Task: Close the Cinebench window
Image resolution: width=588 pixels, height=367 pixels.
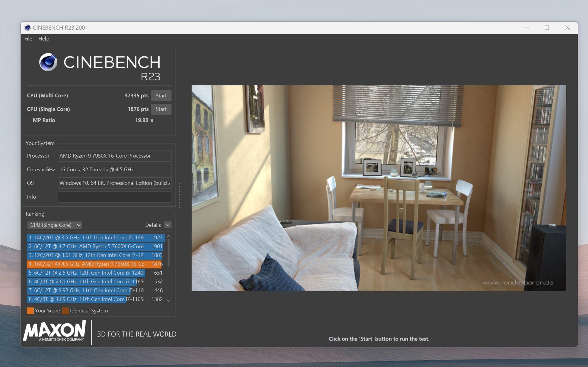Action: coord(567,28)
